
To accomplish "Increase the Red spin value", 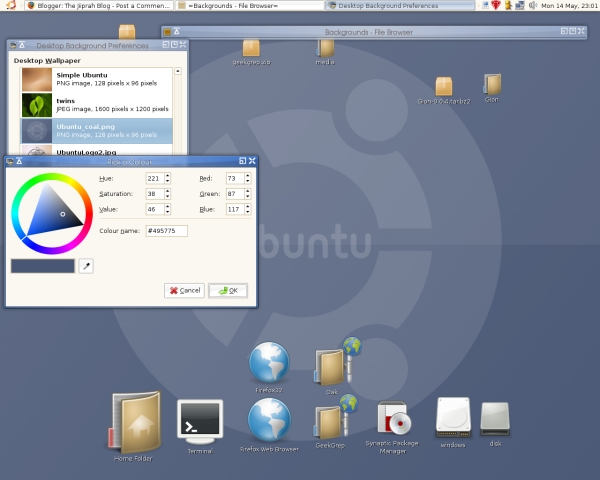I will (x=248, y=176).
